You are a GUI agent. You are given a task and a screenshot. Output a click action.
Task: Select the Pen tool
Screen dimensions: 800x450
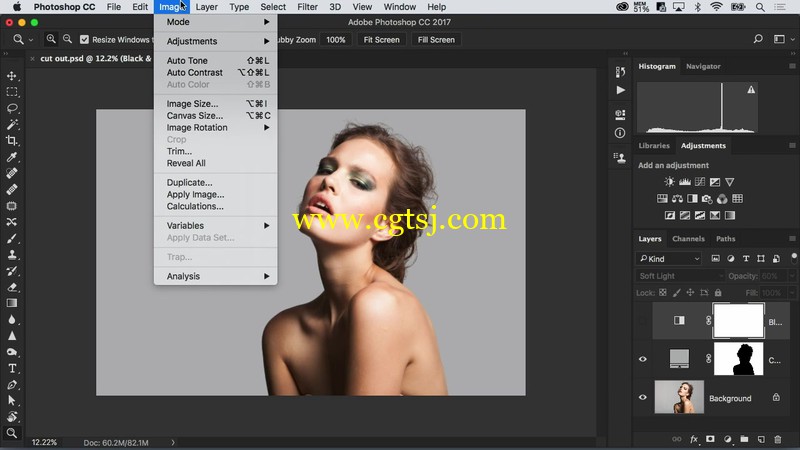point(12,385)
